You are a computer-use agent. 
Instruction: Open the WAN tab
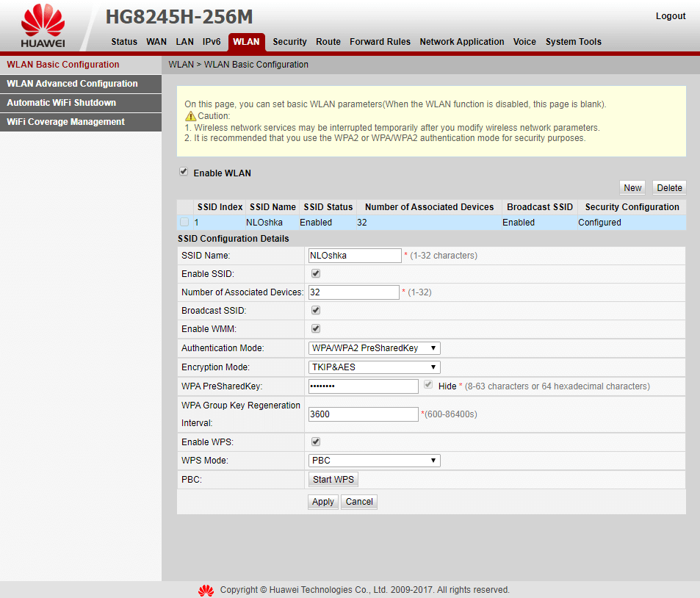pyautogui.click(x=156, y=42)
